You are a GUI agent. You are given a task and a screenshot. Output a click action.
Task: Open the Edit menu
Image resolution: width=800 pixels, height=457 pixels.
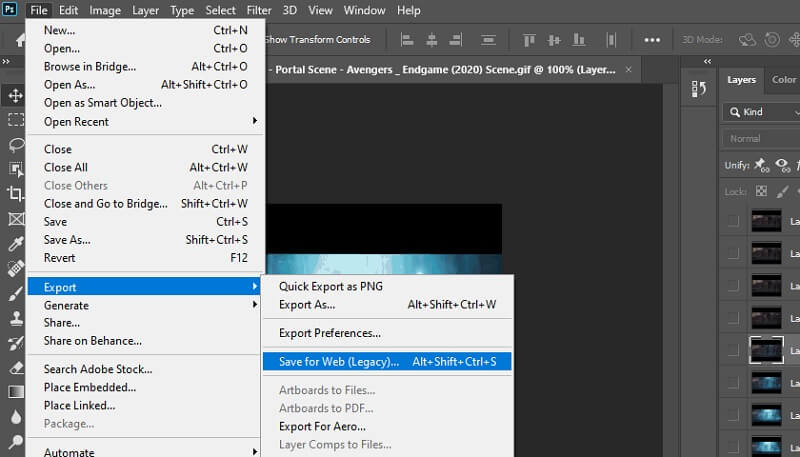point(68,10)
